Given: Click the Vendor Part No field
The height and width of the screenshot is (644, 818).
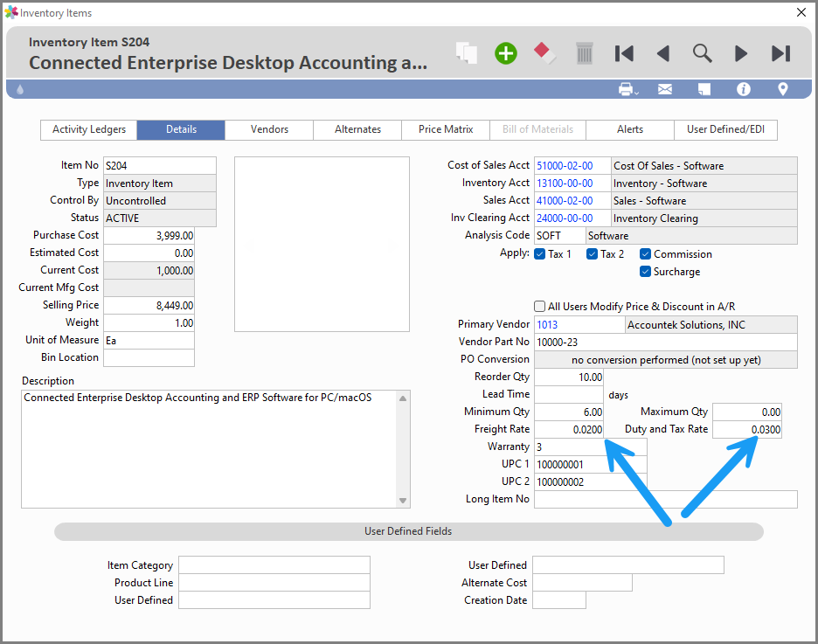Looking at the screenshot, I should point(666,342).
